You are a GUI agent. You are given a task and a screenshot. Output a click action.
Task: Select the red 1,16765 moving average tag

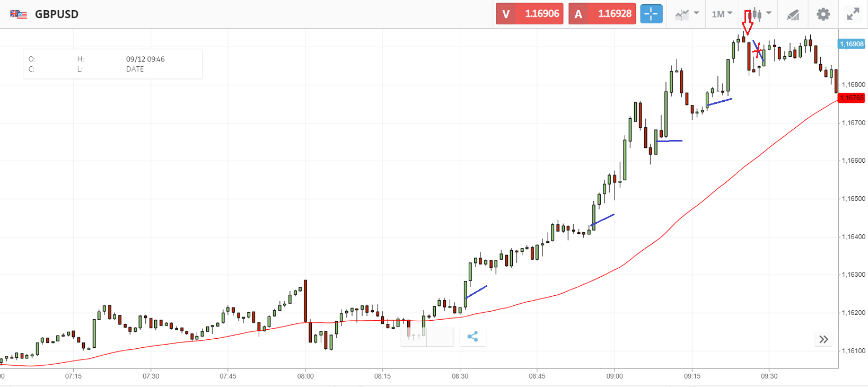pos(851,98)
